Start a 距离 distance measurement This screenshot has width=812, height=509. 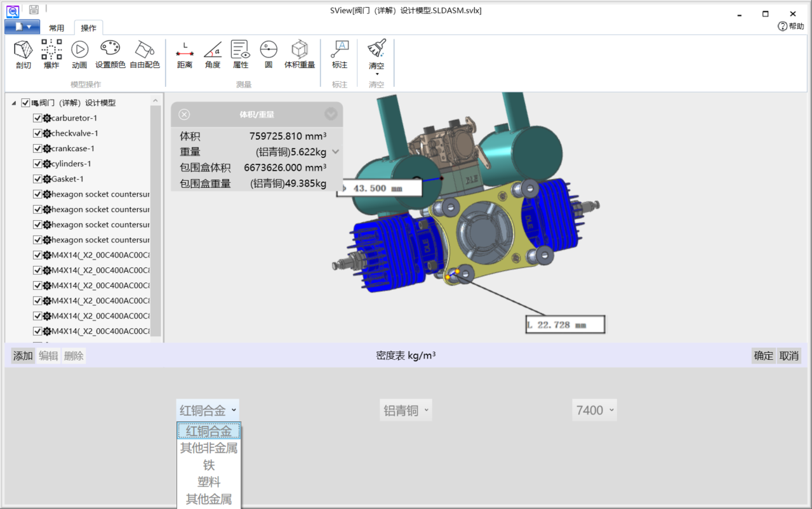pyautogui.click(x=185, y=55)
